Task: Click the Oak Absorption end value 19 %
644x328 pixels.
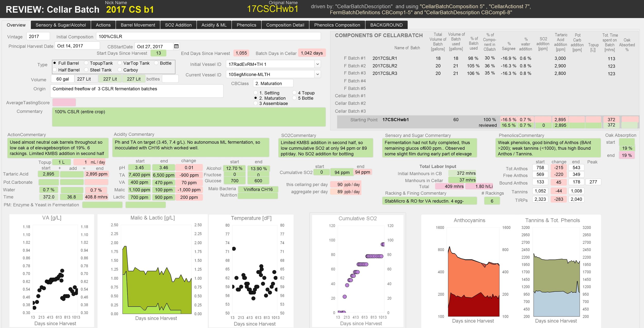Action: [x=626, y=155]
